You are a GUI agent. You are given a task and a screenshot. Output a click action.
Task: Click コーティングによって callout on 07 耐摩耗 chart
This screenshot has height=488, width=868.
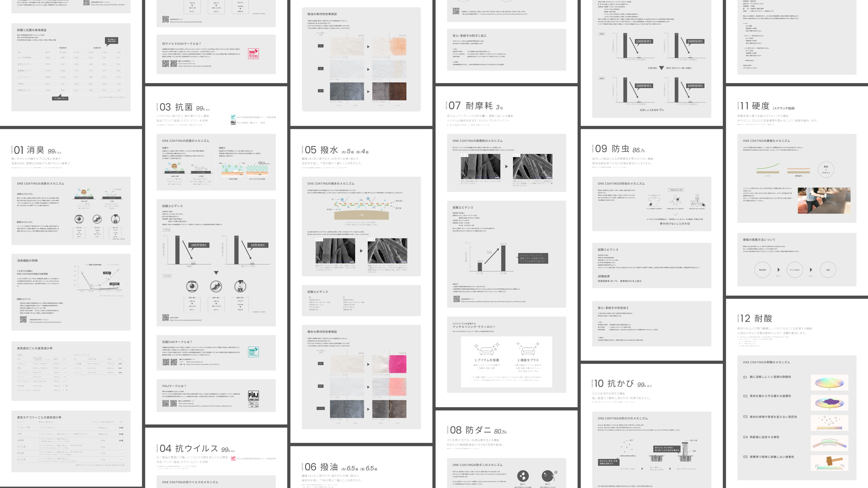click(x=533, y=258)
